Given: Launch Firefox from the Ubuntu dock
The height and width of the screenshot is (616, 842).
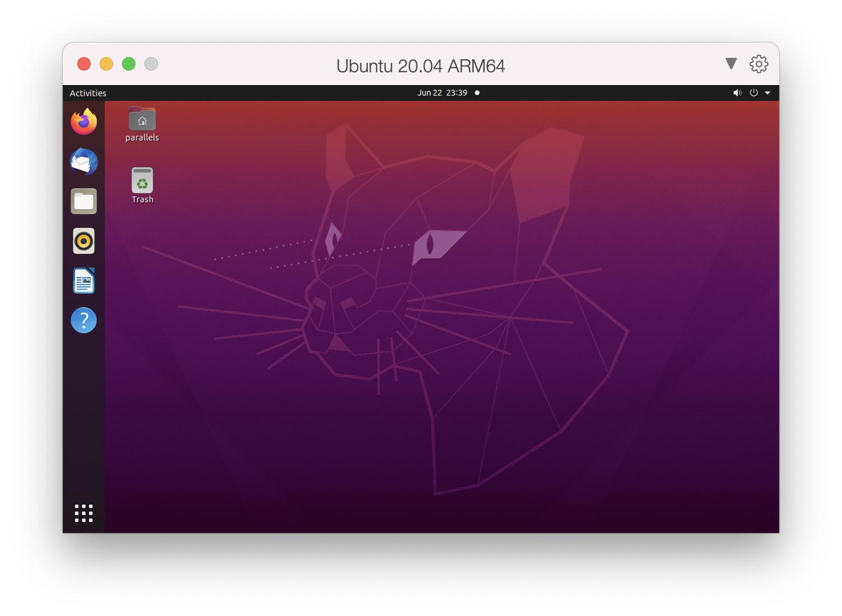Looking at the screenshot, I should coord(84,122).
